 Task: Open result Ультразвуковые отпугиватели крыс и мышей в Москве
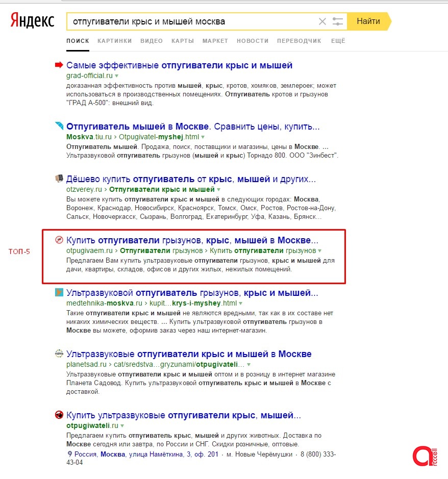(189, 354)
